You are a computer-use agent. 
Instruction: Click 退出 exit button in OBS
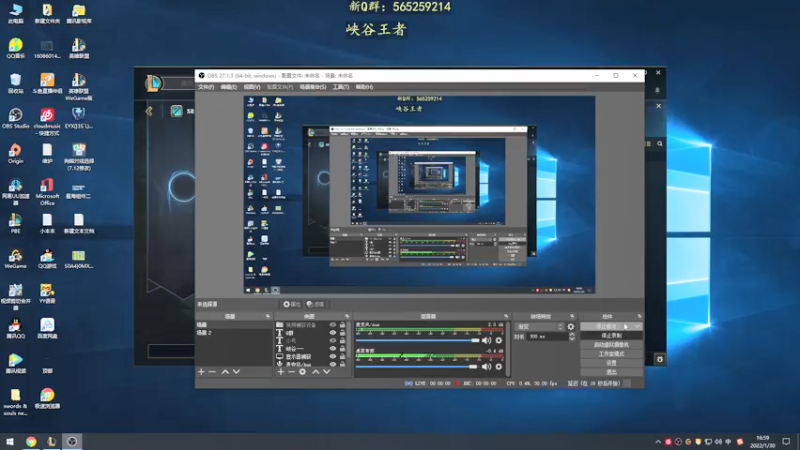tap(611, 372)
